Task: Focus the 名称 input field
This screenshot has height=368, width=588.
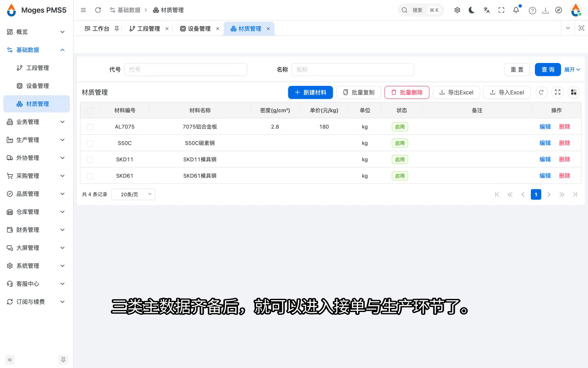Action: (353, 70)
